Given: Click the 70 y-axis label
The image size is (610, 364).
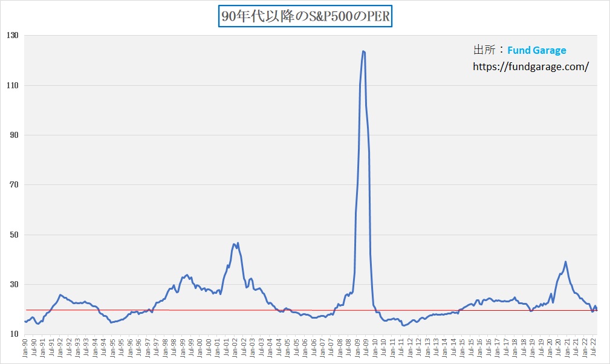Looking at the screenshot, I should click(x=14, y=185).
